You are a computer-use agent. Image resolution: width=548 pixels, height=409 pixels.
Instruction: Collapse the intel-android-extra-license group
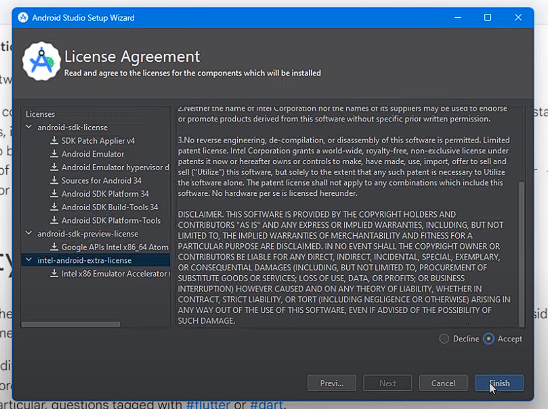coord(29,260)
